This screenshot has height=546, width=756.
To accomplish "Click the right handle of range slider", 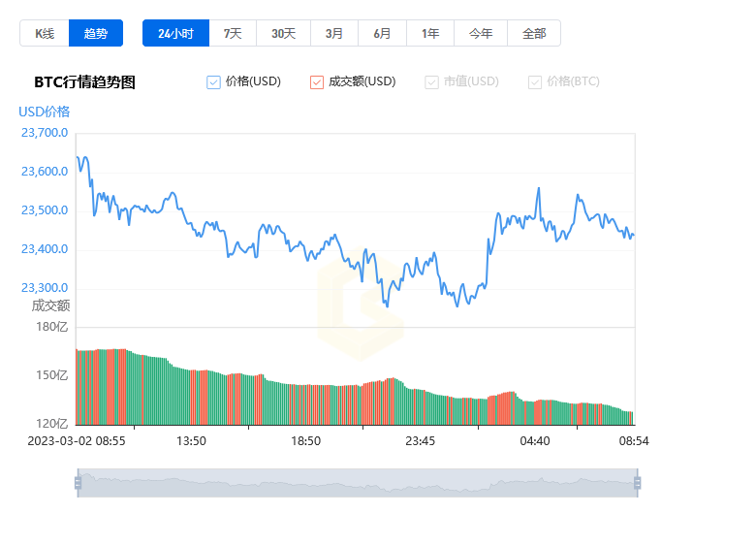I will tap(638, 483).
